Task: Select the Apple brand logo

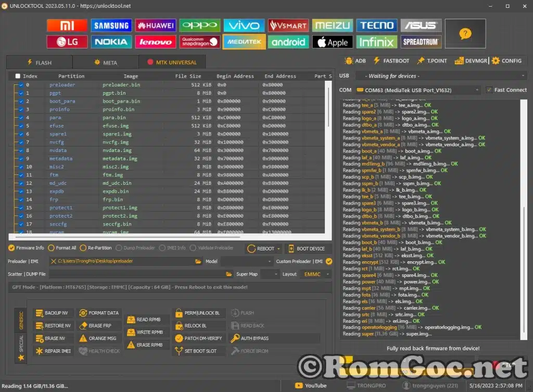Action: (333, 42)
